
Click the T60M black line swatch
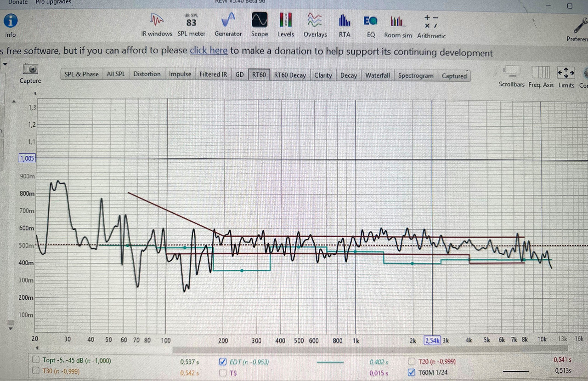[x=516, y=371]
